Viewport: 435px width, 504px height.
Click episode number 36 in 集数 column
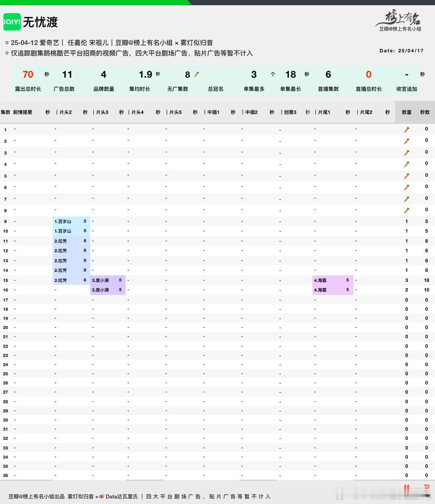[6, 476]
